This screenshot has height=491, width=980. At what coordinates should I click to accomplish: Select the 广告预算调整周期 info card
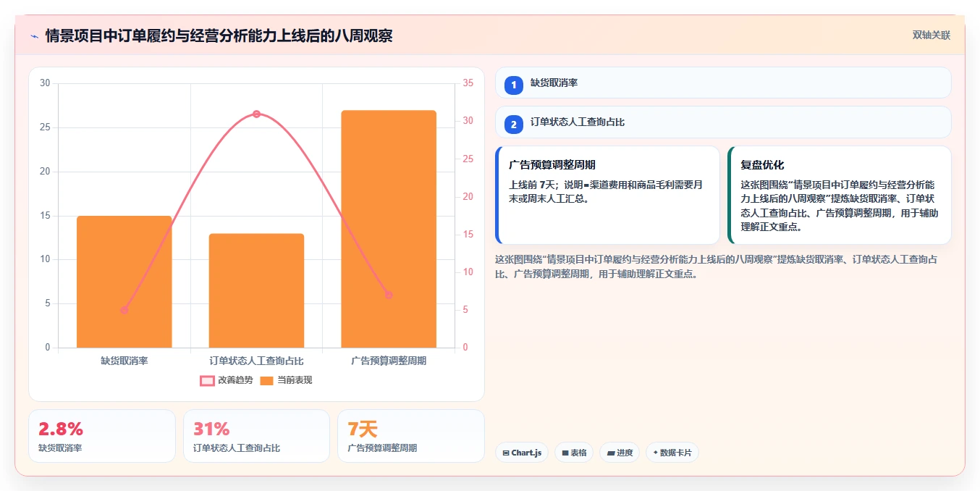click(608, 196)
